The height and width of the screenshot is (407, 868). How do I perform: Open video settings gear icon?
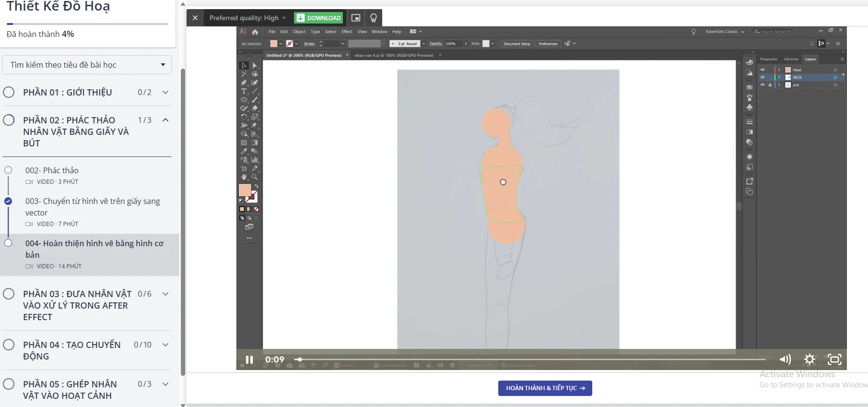[x=809, y=359]
